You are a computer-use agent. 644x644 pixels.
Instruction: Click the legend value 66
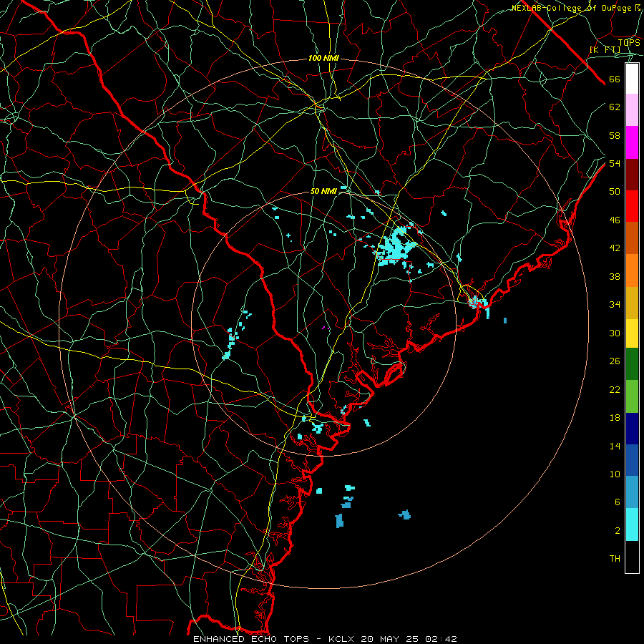point(615,79)
